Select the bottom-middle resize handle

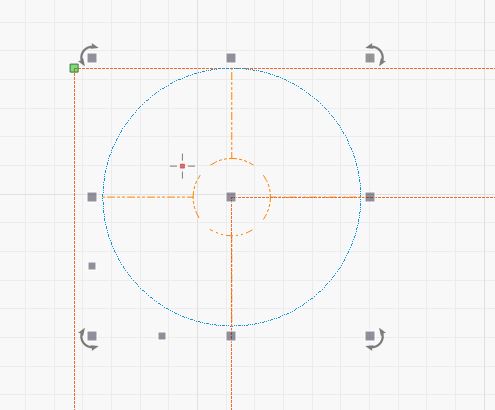pos(231,336)
